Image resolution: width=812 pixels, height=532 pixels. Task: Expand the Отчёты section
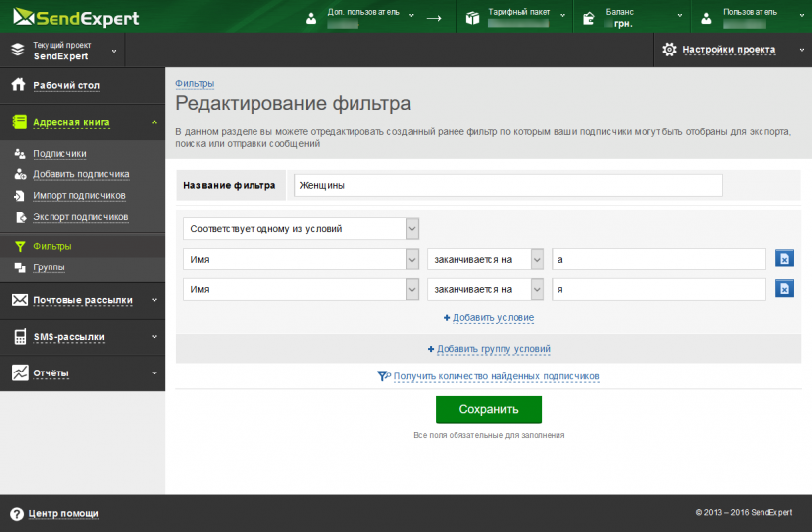point(154,372)
